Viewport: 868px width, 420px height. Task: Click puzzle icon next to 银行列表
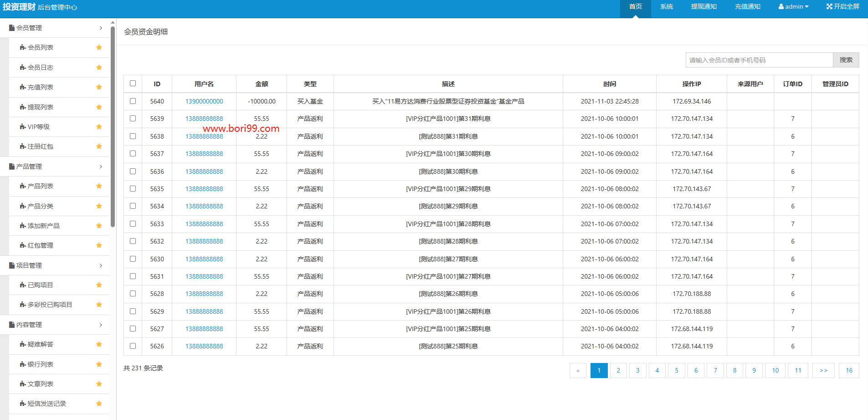[x=23, y=364]
